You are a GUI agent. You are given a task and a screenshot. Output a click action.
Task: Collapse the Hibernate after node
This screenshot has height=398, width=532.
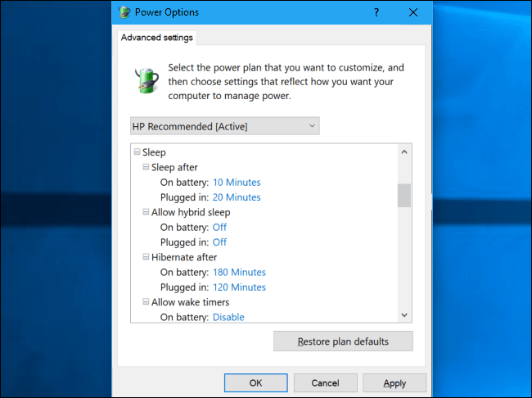click(x=146, y=256)
